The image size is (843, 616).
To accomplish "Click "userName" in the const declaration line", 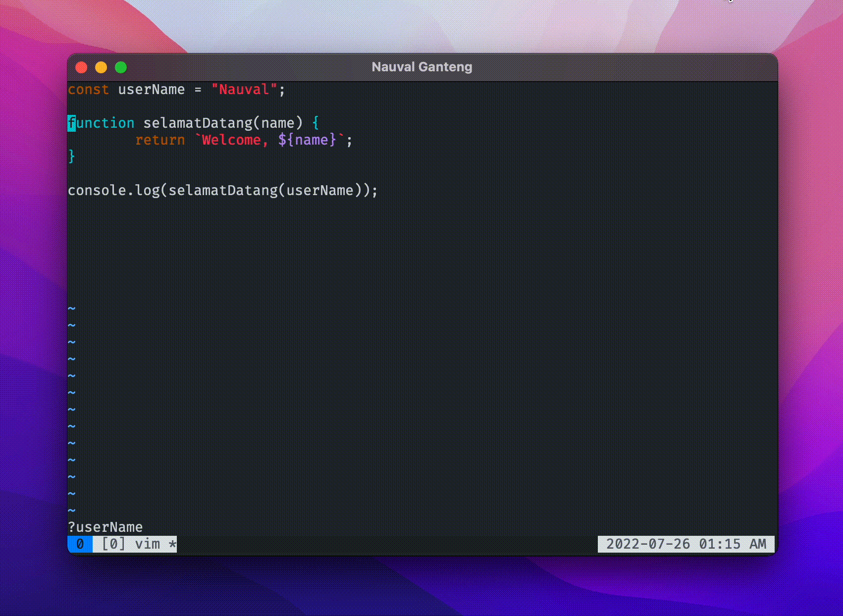I will click(151, 90).
